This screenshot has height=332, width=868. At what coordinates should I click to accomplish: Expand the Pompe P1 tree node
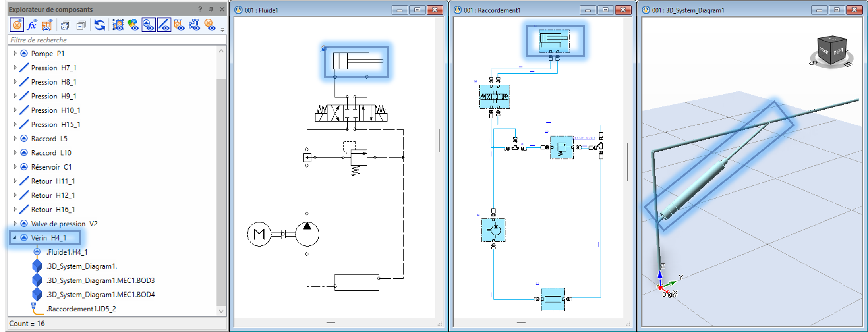pyautogui.click(x=15, y=53)
